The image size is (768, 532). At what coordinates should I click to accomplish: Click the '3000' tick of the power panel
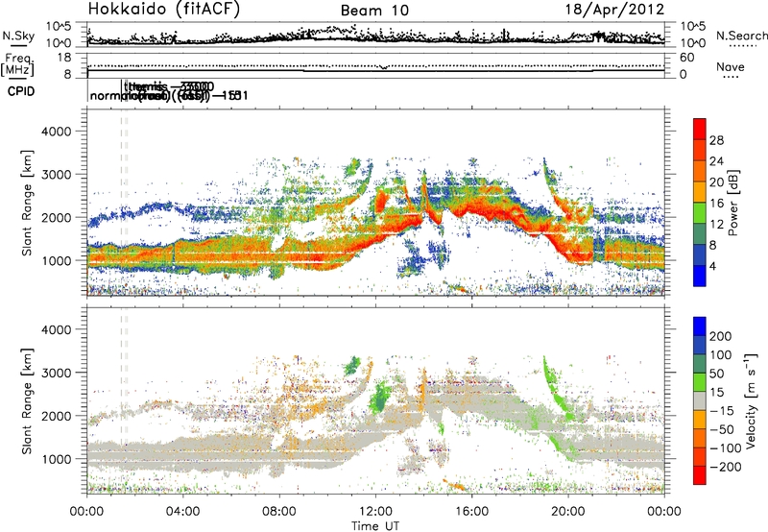coord(56,175)
